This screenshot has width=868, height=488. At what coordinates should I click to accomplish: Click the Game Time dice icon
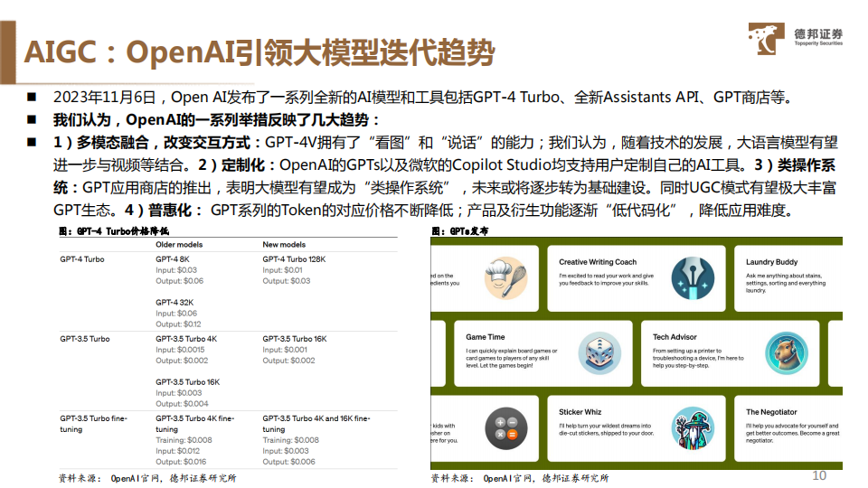pos(599,353)
